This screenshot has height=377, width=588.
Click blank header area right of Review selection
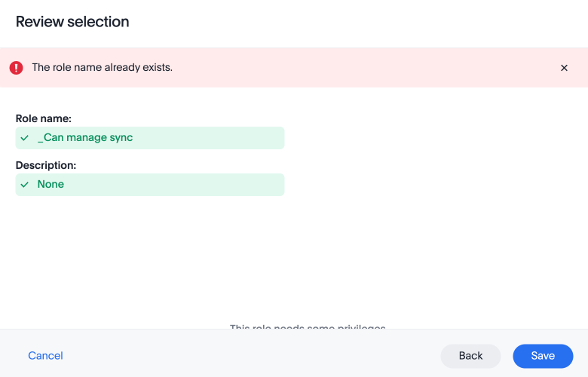click(x=362, y=22)
